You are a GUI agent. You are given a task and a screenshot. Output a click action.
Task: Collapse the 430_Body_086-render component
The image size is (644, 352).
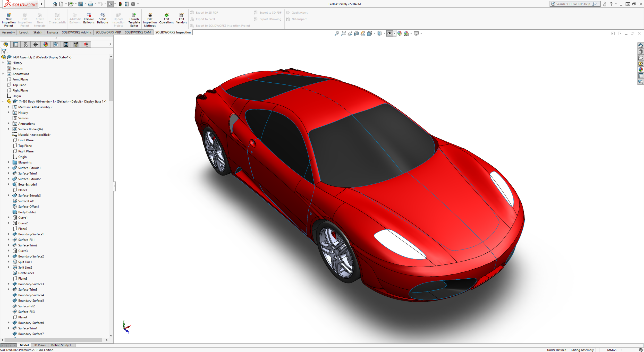3,101
